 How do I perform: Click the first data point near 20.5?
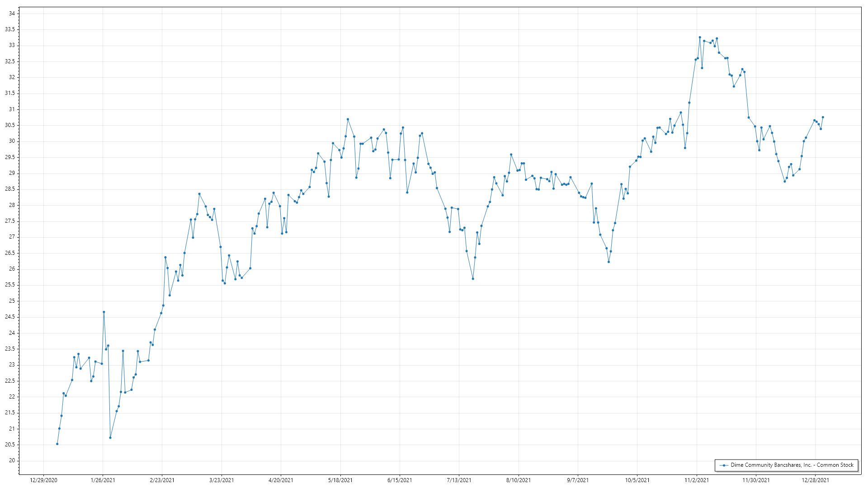click(x=57, y=444)
